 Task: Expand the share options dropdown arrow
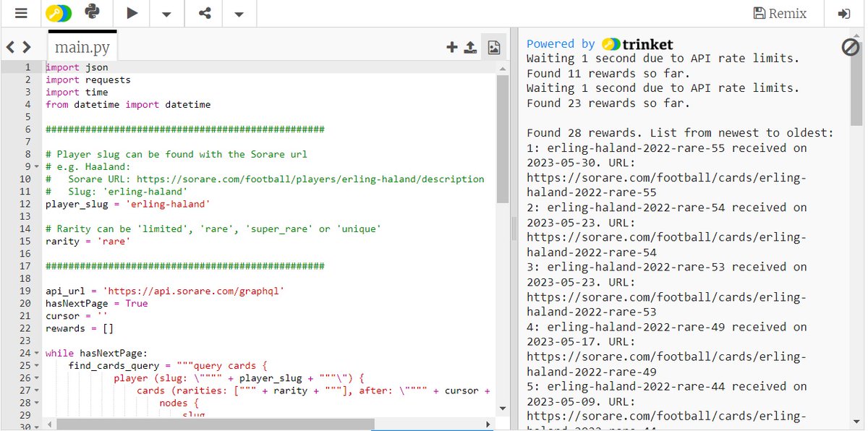pos(239,14)
